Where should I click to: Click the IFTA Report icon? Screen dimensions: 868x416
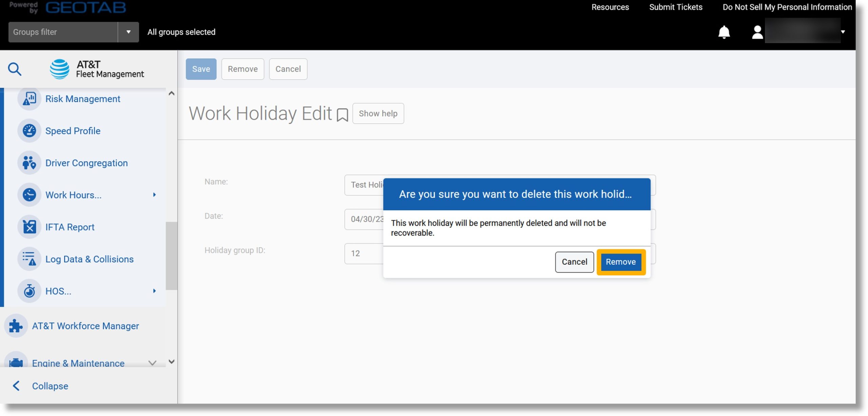pos(29,227)
